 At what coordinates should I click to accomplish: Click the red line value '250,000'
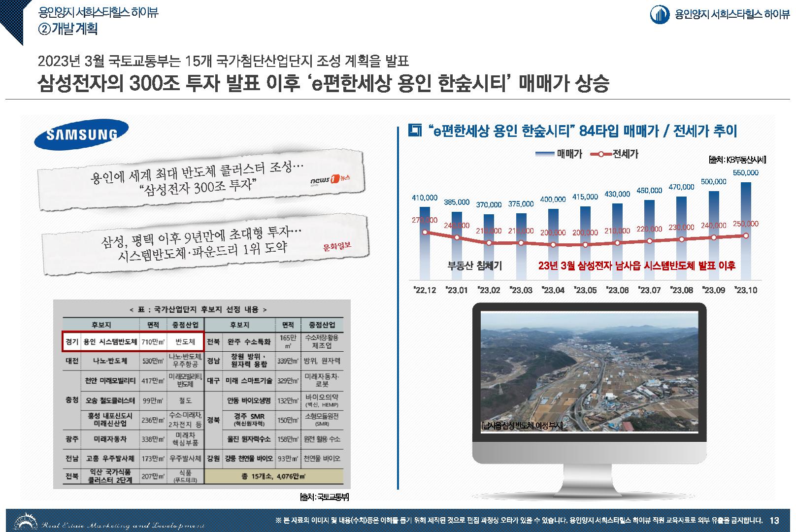point(746,224)
